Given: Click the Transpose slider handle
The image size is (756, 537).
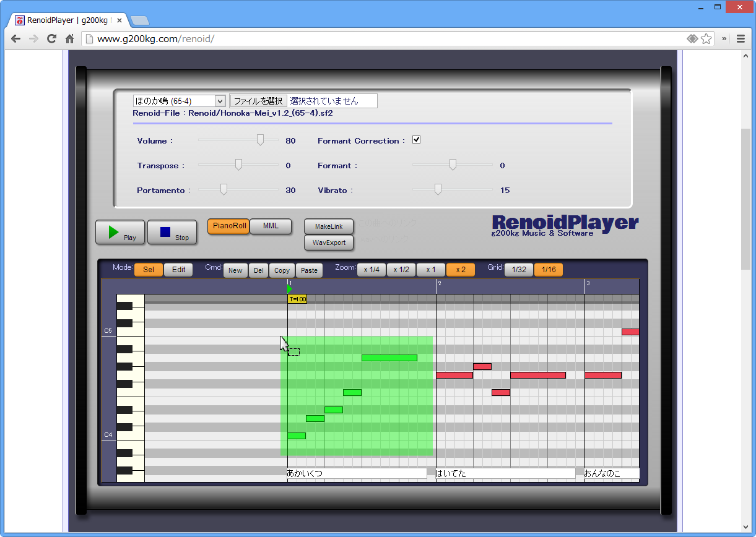Looking at the screenshot, I should point(238,165).
